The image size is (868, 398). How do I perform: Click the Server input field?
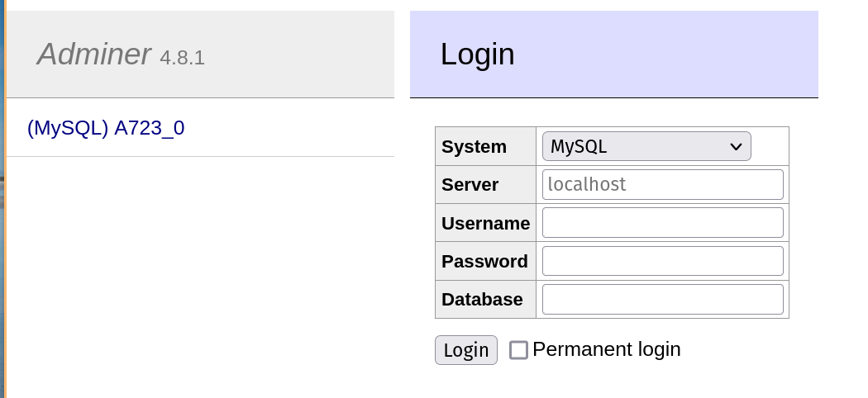tap(663, 185)
